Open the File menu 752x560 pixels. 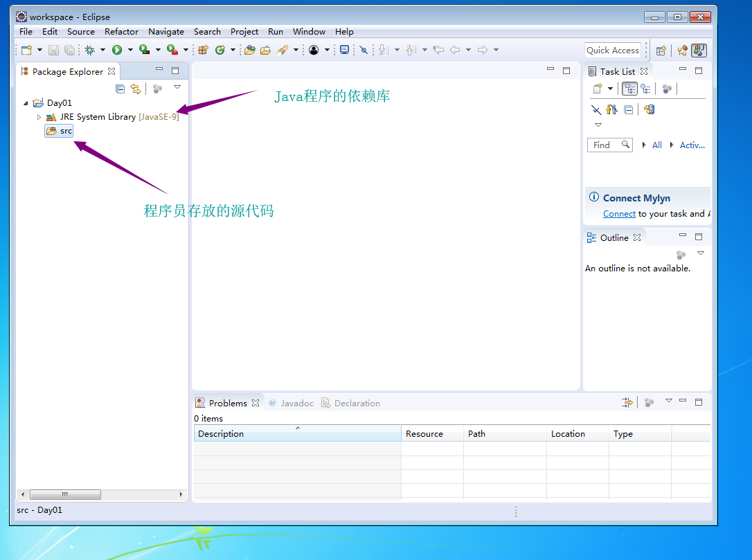[26, 32]
